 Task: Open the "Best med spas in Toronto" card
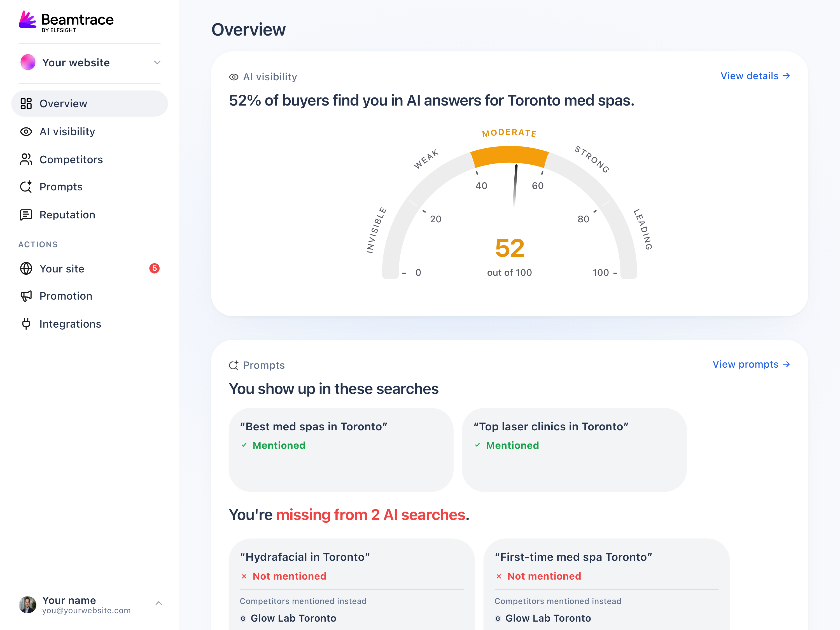tap(341, 450)
